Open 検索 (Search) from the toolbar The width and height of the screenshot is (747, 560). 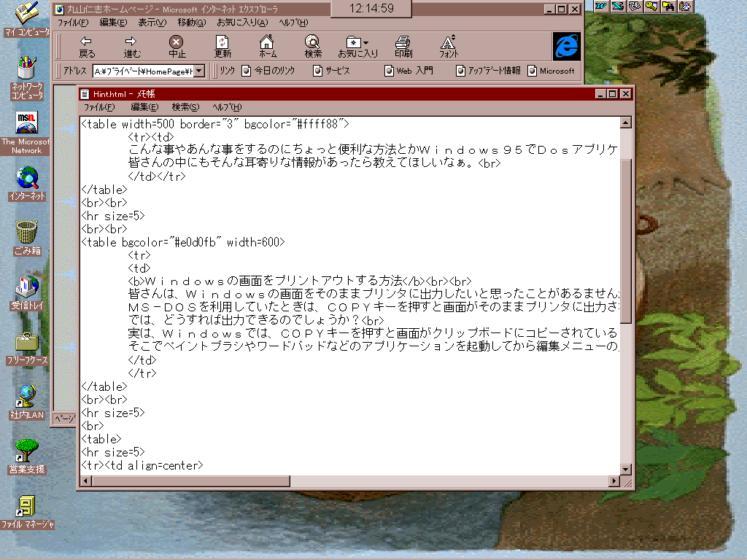pos(313,47)
